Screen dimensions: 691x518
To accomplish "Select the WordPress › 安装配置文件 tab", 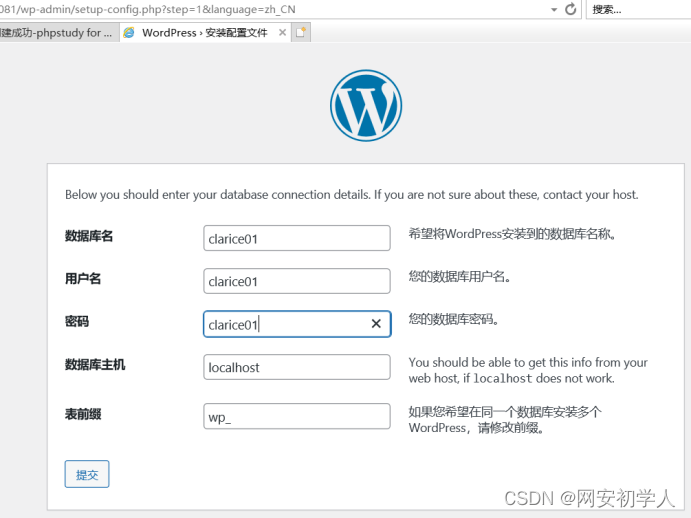I will [x=205, y=33].
